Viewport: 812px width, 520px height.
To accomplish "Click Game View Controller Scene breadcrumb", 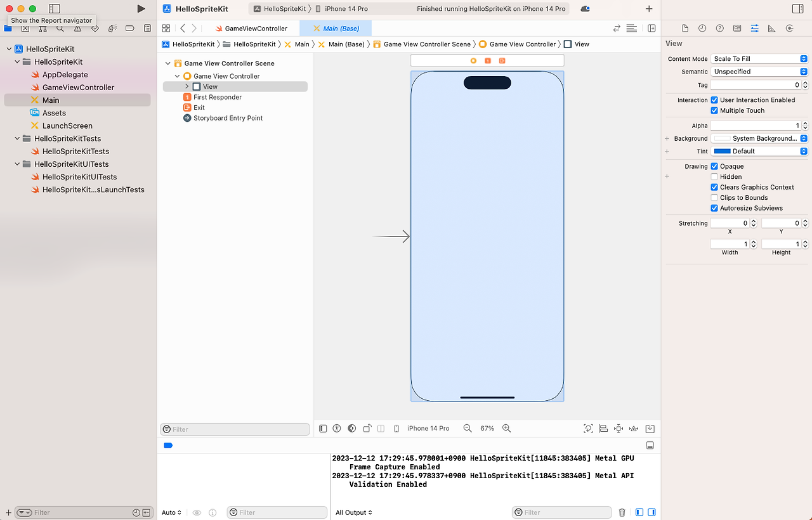I will click(422, 44).
